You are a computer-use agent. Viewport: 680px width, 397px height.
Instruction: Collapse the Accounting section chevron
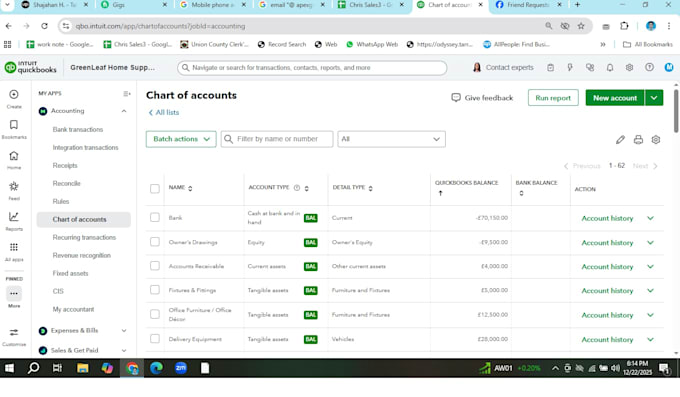click(x=124, y=111)
